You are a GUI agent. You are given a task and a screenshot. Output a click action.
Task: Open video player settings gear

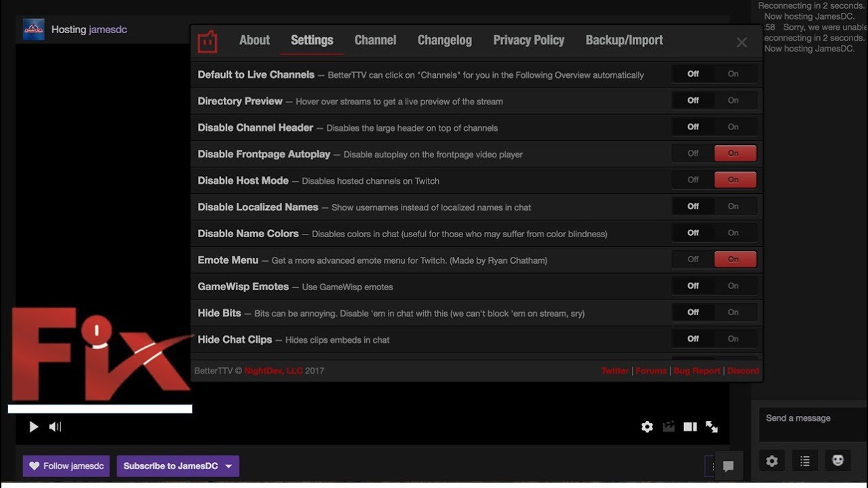(647, 426)
